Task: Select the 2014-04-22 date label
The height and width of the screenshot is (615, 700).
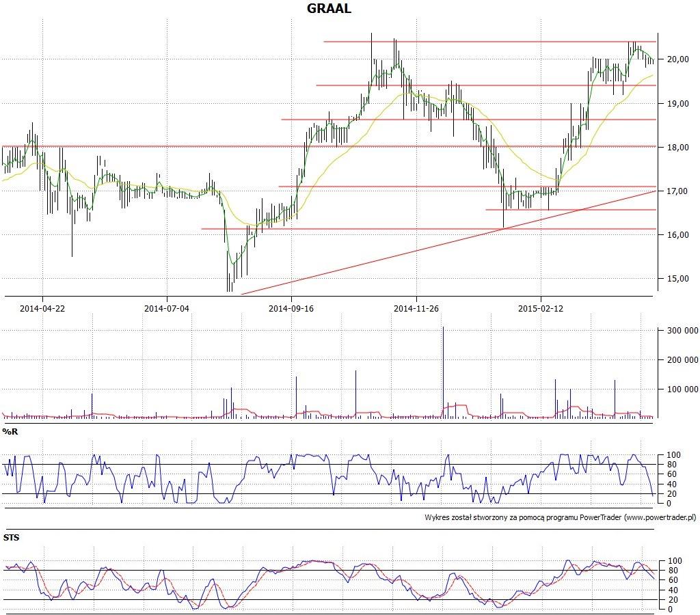Action: (x=42, y=308)
